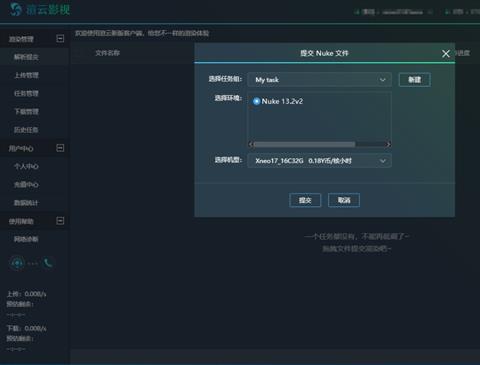Click the right arrow of environment scrollbar

click(x=388, y=144)
